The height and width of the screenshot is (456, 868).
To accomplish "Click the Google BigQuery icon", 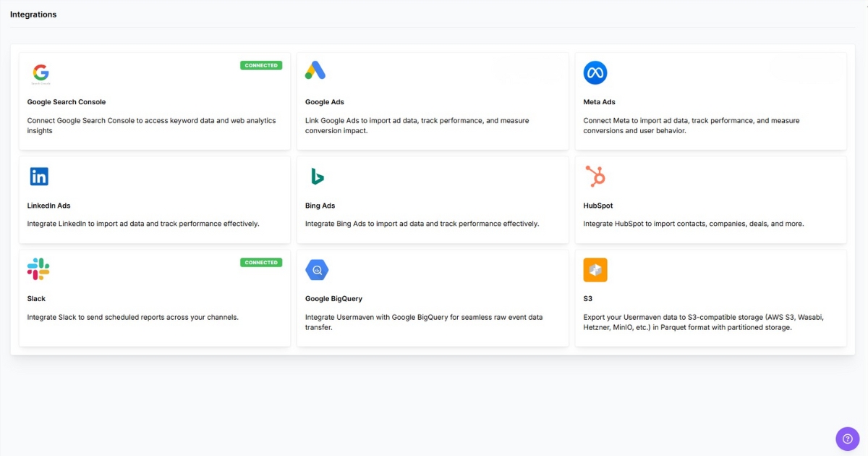I will pyautogui.click(x=317, y=269).
